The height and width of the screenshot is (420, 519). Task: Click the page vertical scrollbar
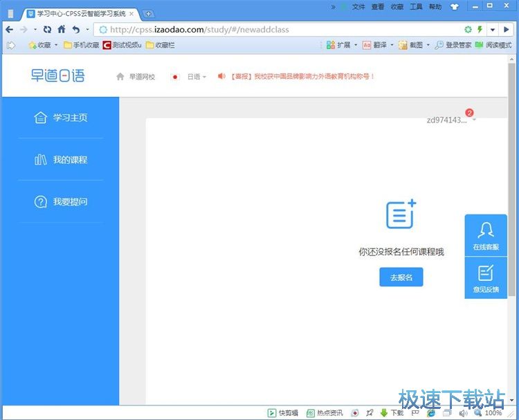coord(511,179)
